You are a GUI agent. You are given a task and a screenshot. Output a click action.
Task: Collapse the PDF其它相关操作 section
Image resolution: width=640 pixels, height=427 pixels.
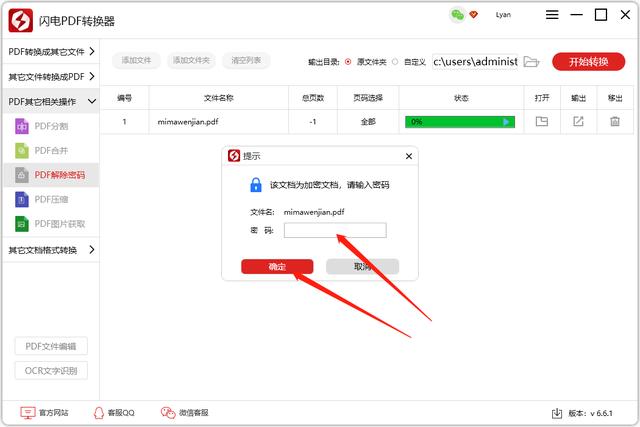point(50,101)
